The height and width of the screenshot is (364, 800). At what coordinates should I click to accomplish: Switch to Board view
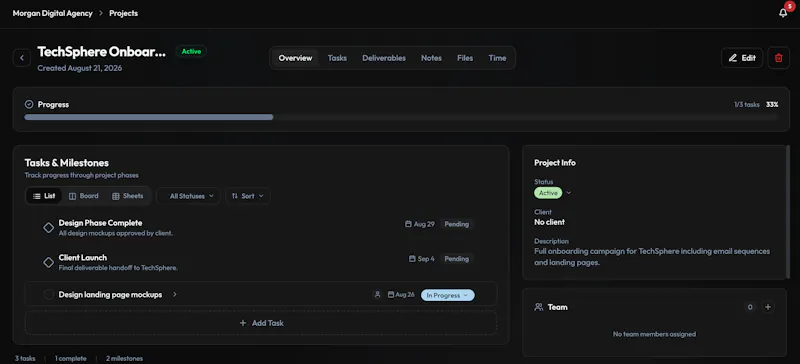(x=84, y=196)
